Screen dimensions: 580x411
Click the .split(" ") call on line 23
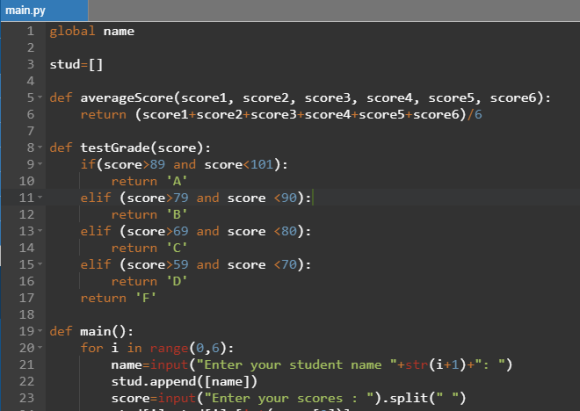[424, 398]
